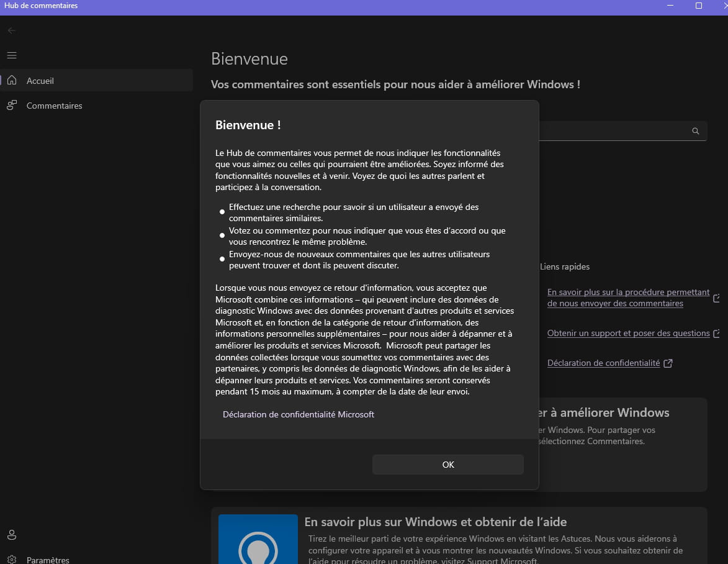Click the Liens rapides heading
This screenshot has height=564, width=728.
coord(565,266)
